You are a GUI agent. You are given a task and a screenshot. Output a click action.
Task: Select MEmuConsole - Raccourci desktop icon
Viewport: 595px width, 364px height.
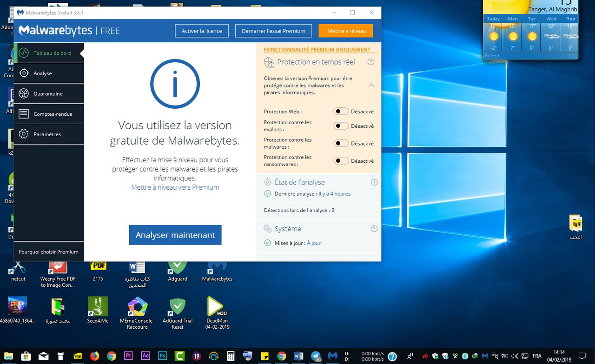pyautogui.click(x=138, y=313)
